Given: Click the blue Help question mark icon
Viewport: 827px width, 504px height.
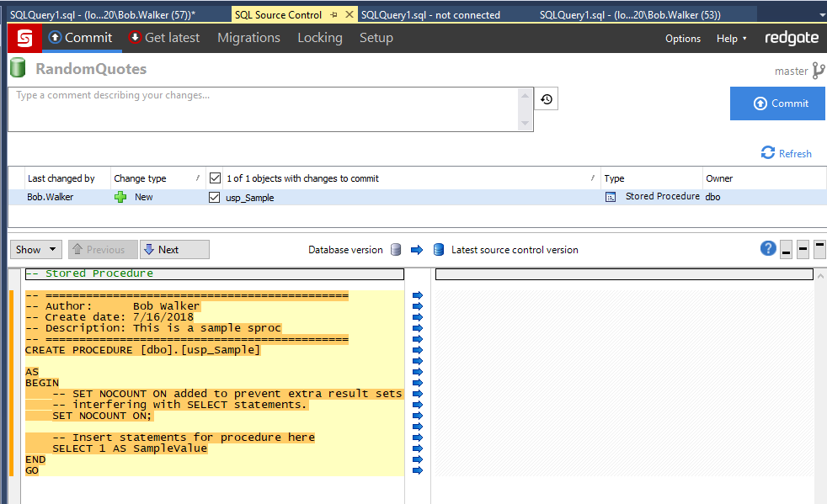Looking at the screenshot, I should coord(768,248).
